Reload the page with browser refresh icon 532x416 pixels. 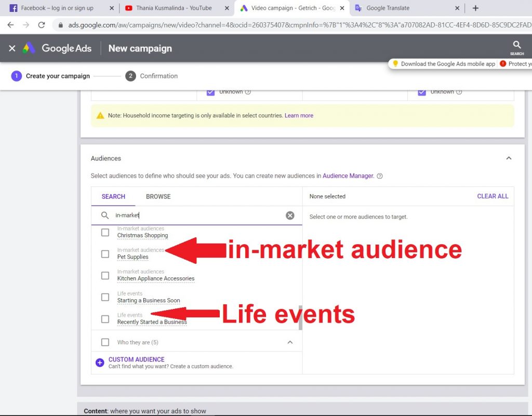coord(42,25)
